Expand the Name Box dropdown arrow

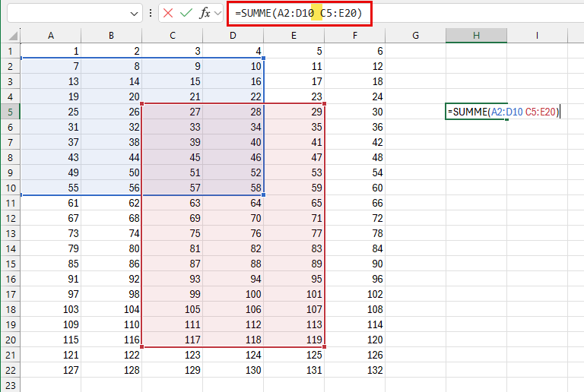[135, 13]
